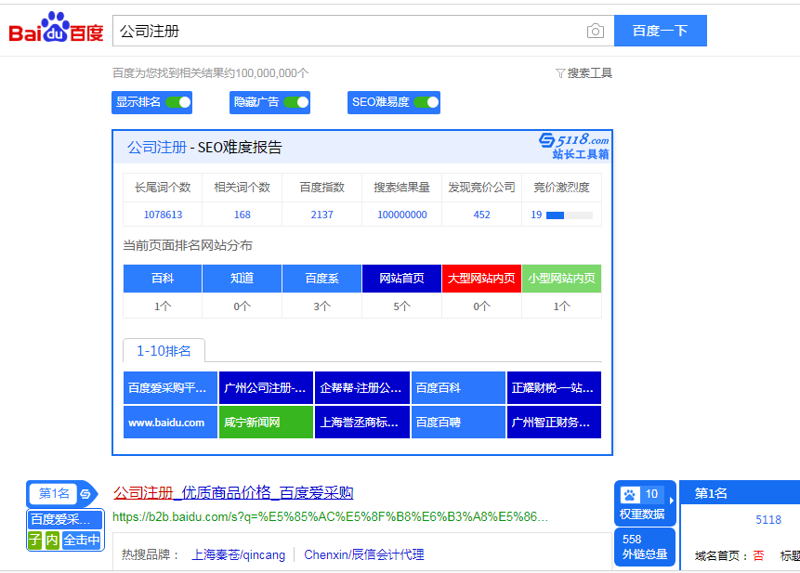The height and width of the screenshot is (573, 800).
Task: Click the 百度系 category header
Action: 322,278
